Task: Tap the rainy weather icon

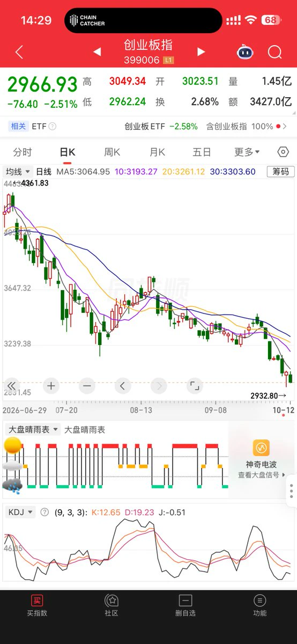Action: tap(12, 486)
